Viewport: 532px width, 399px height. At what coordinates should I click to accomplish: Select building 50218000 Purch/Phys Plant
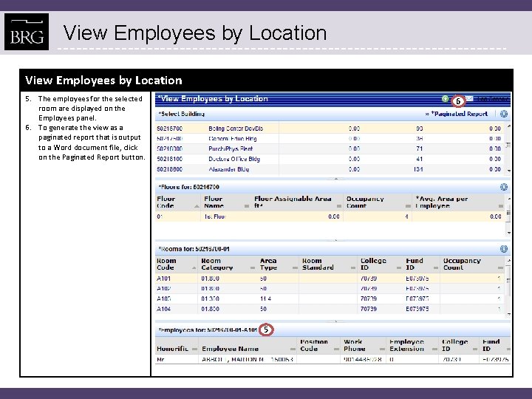pos(330,149)
